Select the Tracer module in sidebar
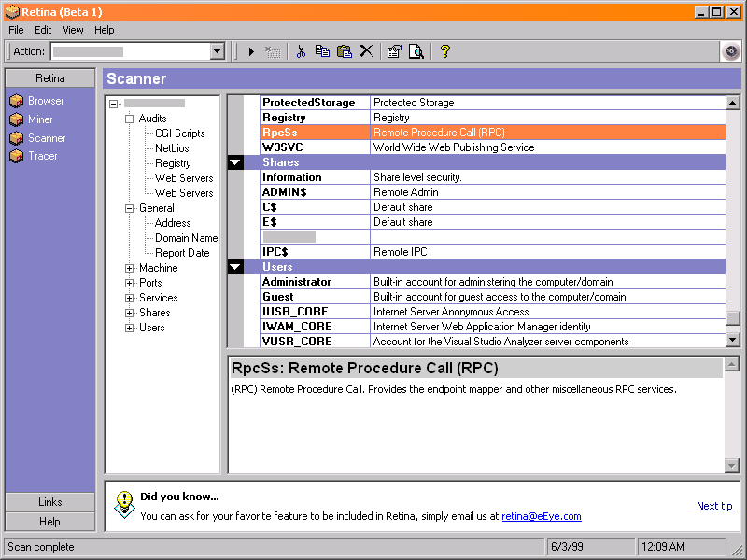 42,156
